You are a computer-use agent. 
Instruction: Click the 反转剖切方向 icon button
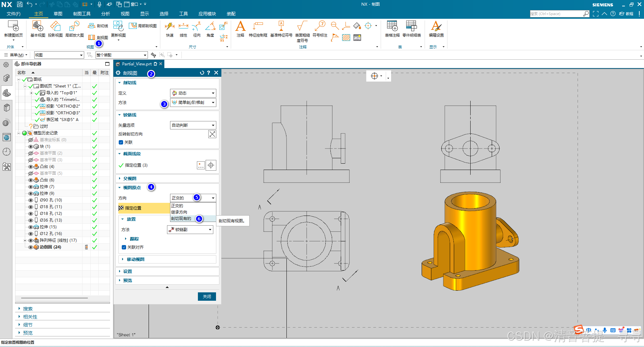(x=212, y=134)
